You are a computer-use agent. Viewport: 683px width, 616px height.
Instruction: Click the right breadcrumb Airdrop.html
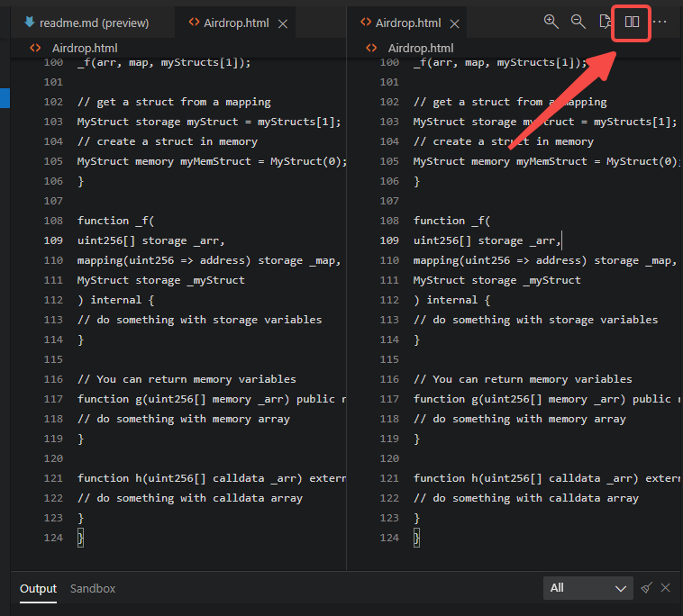(x=420, y=48)
